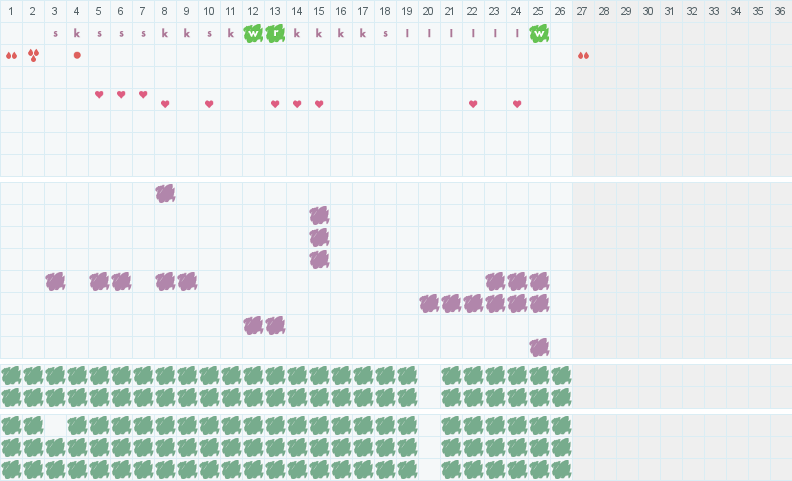Select the heart icon on day 5

pyautogui.click(x=99, y=94)
